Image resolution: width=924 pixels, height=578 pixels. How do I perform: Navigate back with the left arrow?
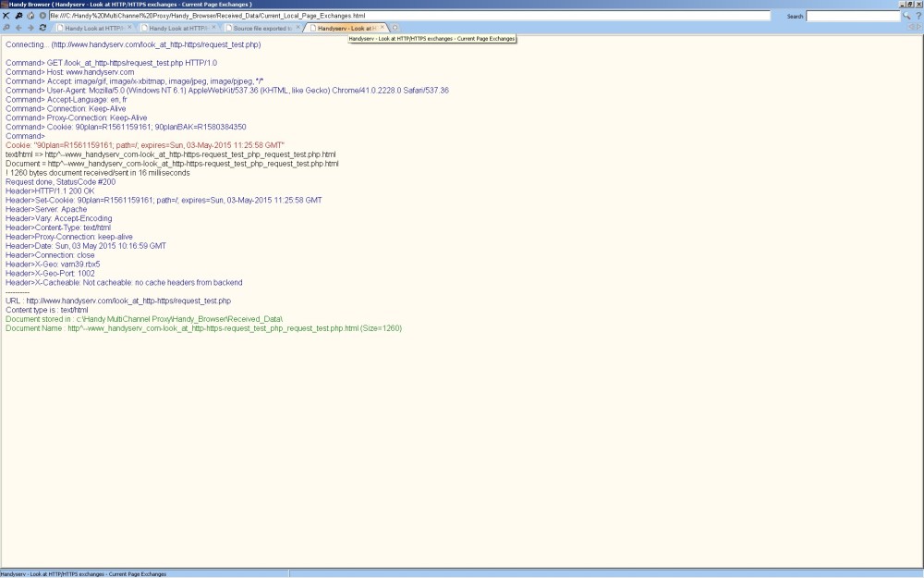(18, 28)
